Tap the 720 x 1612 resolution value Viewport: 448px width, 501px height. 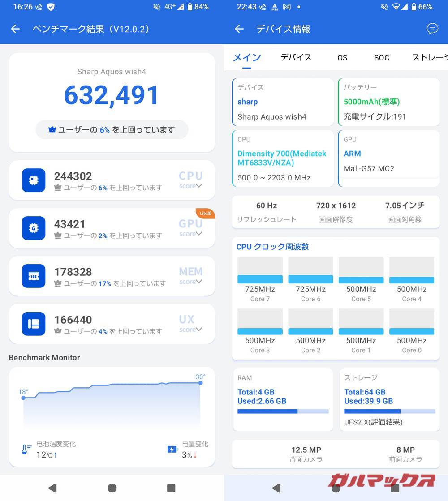(336, 206)
